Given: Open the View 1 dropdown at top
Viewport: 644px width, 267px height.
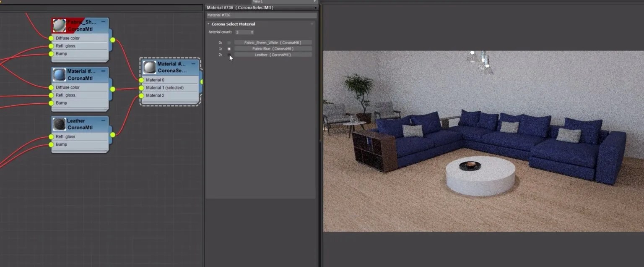Looking at the screenshot, I should pos(314,1).
